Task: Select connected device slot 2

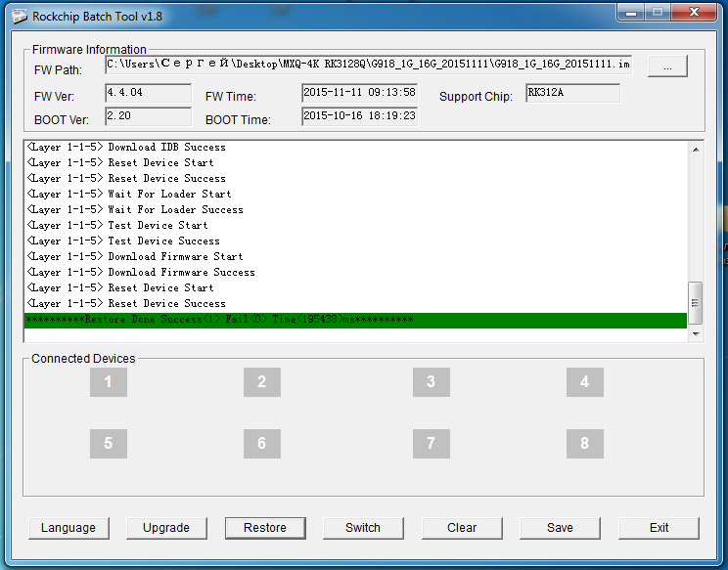Action: coord(262,382)
